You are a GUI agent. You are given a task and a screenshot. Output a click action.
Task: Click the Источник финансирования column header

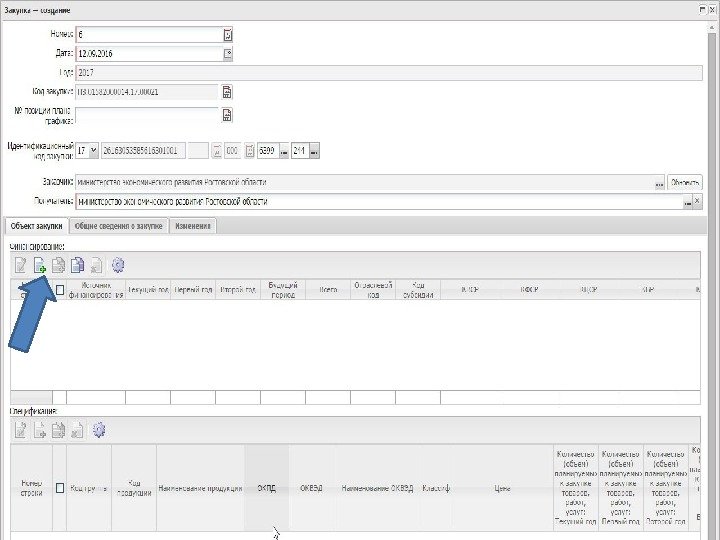click(x=96, y=290)
